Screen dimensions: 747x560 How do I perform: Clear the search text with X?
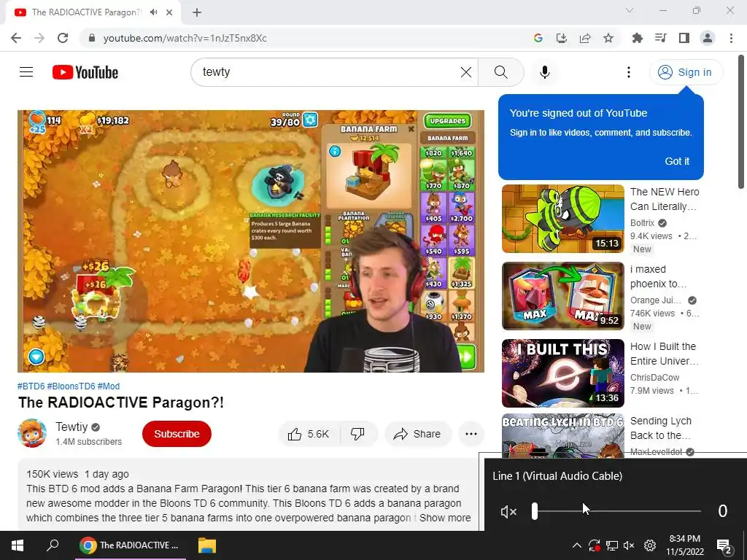[x=466, y=72]
